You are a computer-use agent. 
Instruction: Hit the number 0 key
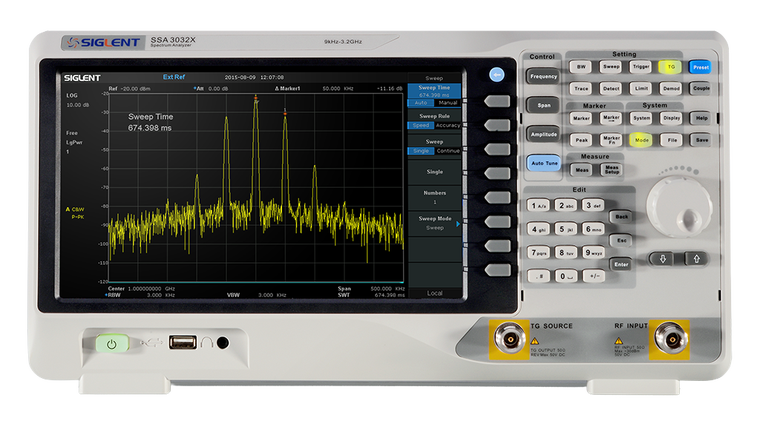pos(566,276)
